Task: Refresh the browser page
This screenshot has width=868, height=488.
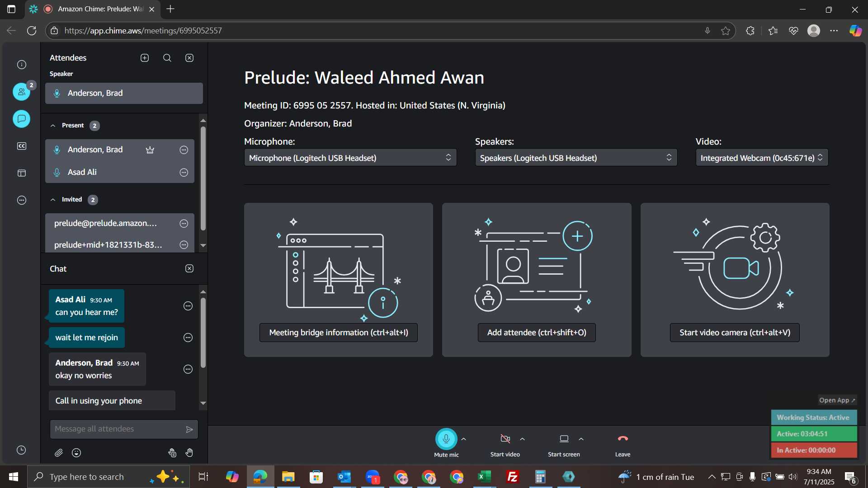Action: (x=32, y=31)
